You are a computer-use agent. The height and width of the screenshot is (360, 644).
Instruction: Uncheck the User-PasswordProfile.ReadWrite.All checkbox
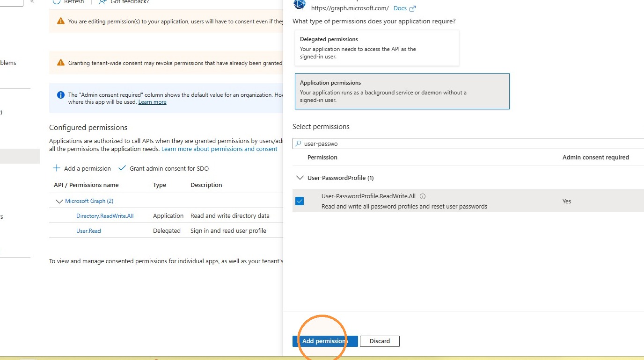(300, 201)
